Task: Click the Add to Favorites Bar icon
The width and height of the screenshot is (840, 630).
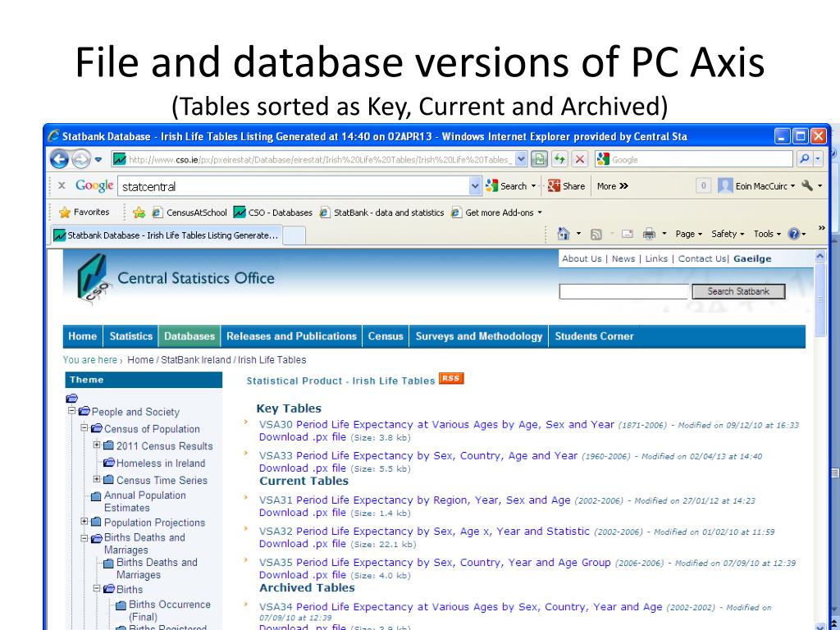Action: (x=139, y=212)
